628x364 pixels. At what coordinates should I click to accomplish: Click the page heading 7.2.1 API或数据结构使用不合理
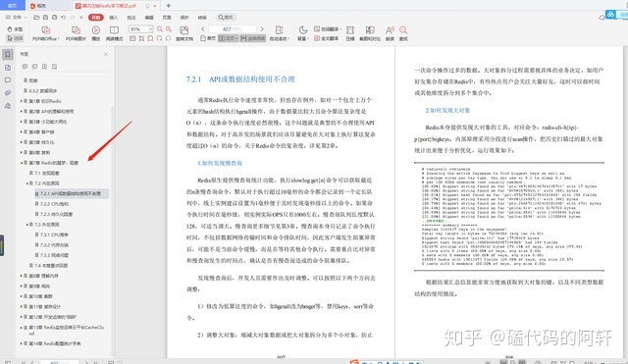(x=240, y=79)
